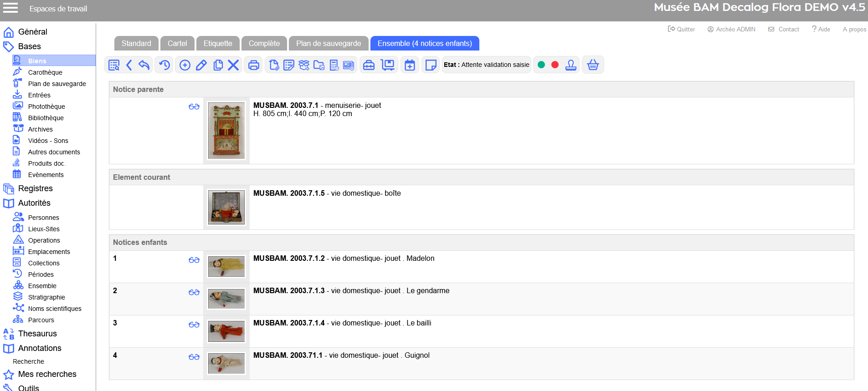Add a new record with plus icon
The height and width of the screenshot is (391, 868).
click(x=185, y=65)
